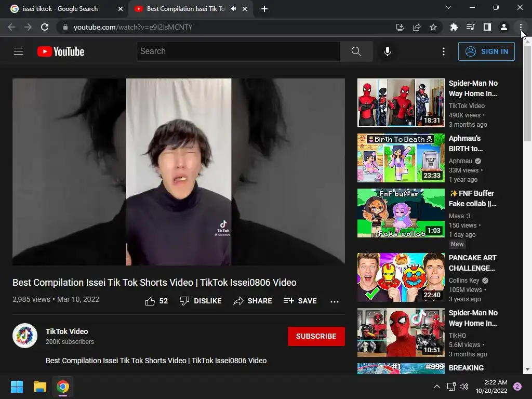Share this page icon in address bar
Image resolution: width=532 pixels, height=399 pixels.
(417, 27)
